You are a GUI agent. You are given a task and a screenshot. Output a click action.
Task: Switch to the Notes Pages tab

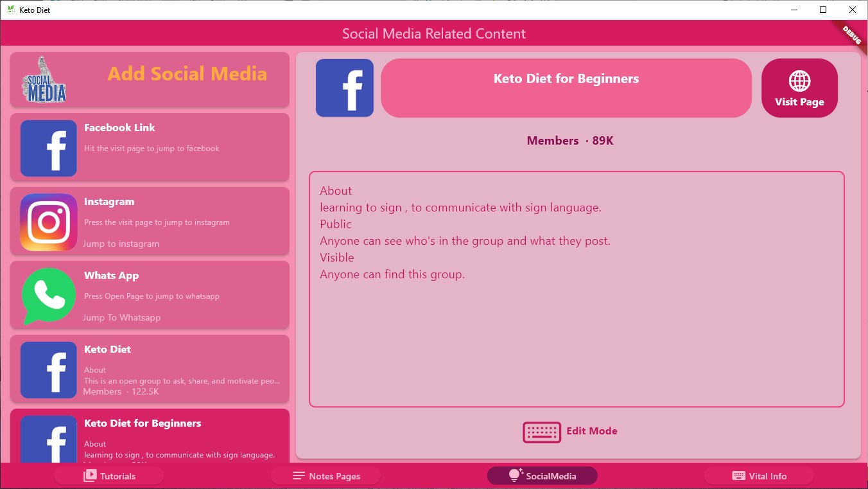pyautogui.click(x=325, y=476)
